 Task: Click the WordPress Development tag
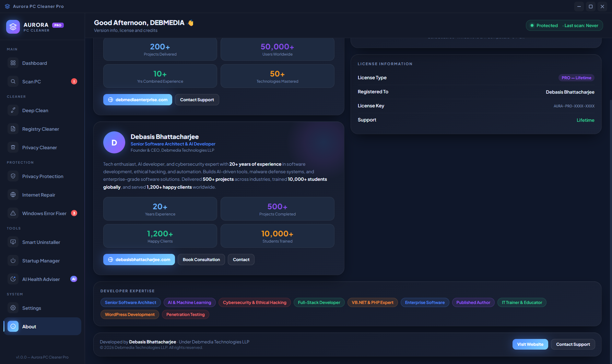point(130,314)
